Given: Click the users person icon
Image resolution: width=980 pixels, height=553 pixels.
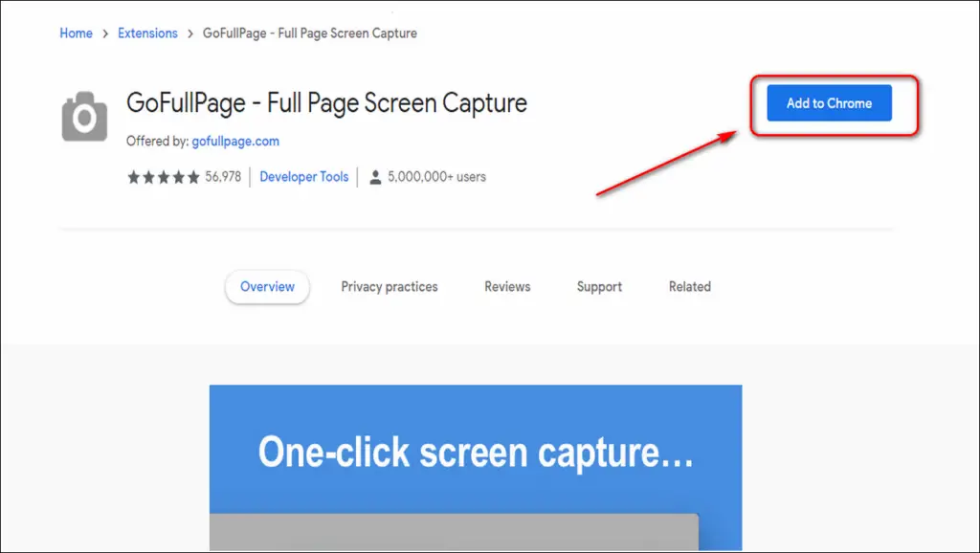Looking at the screenshot, I should point(375,177).
